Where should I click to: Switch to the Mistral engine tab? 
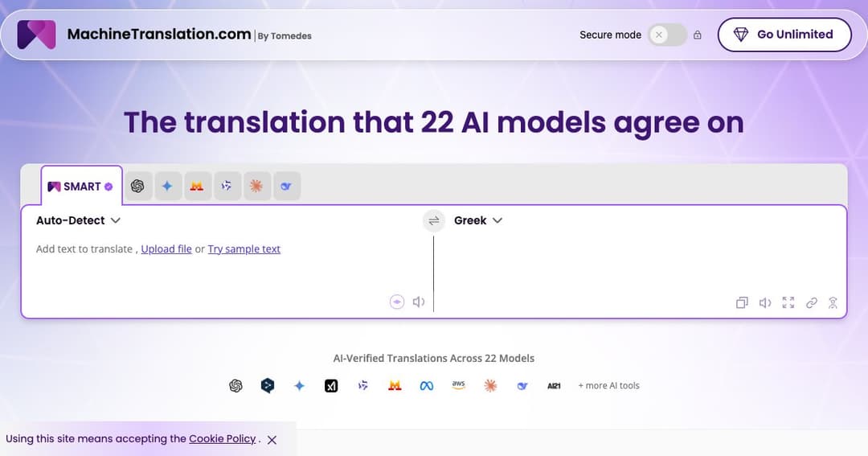click(197, 186)
